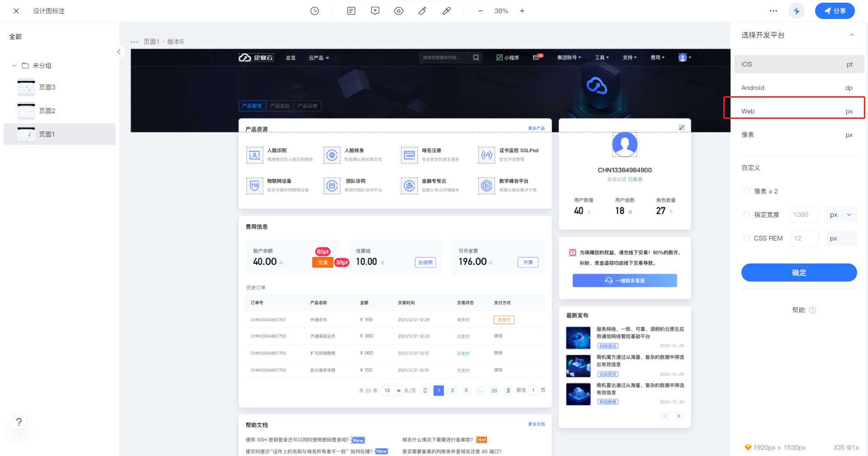Click the 1080 width input field

804,215
